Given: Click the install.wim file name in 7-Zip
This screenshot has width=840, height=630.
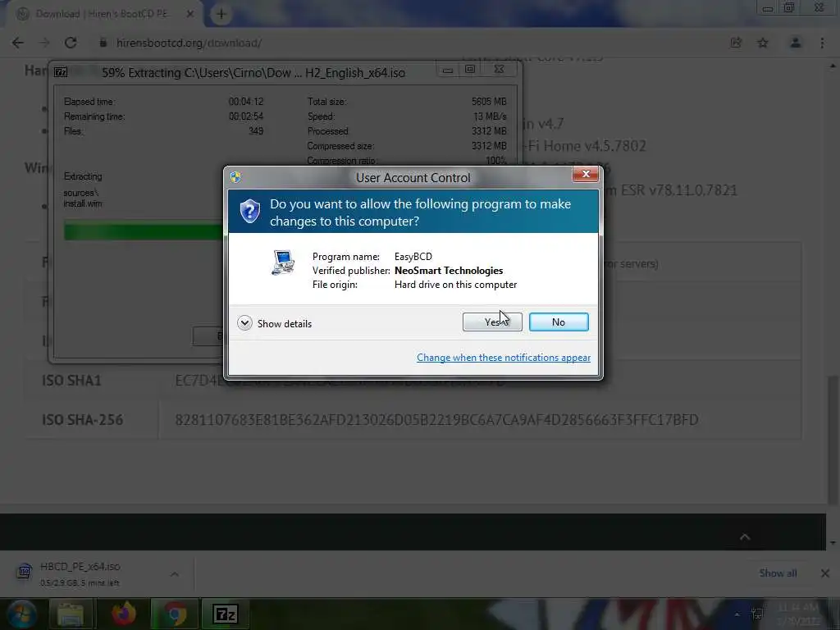Looking at the screenshot, I should point(83,203).
